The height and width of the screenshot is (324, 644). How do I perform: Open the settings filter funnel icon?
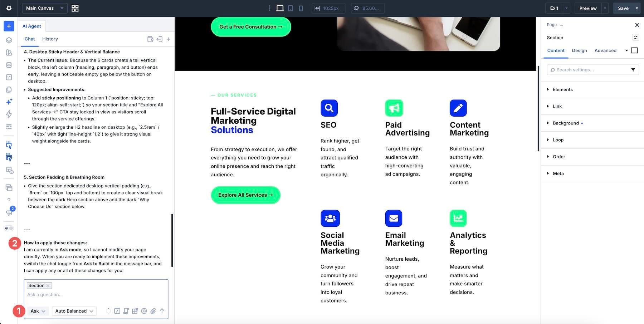click(633, 70)
